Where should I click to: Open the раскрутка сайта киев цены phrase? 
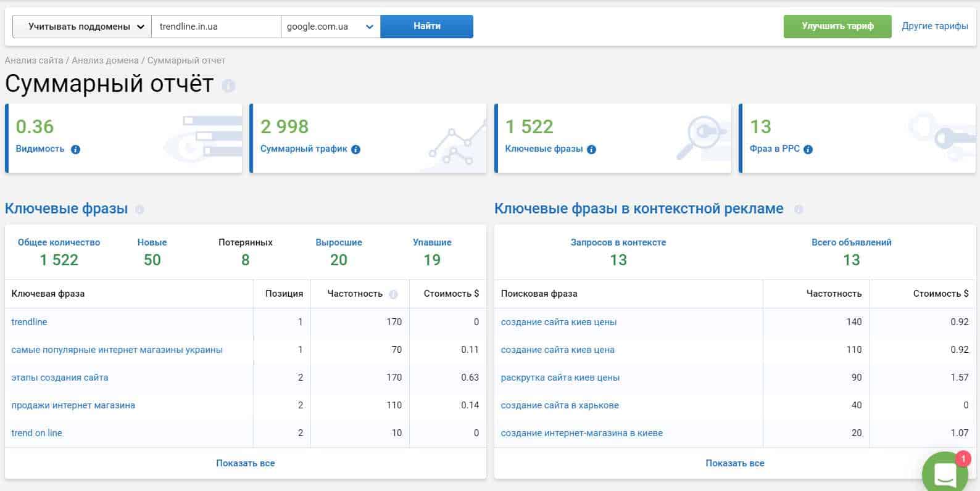click(560, 378)
